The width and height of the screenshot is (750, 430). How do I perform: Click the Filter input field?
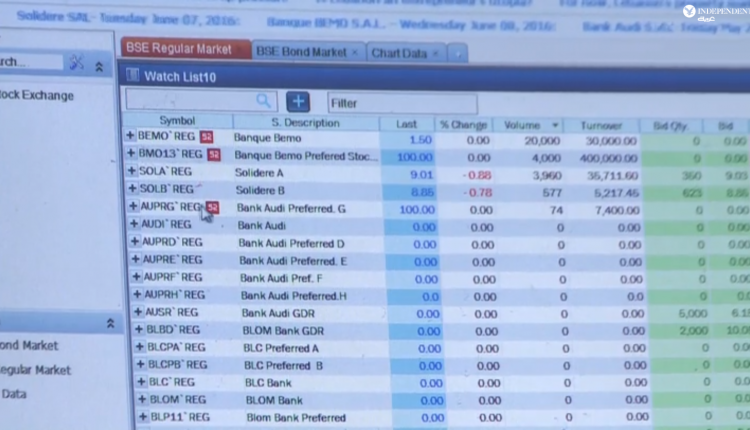click(x=402, y=103)
